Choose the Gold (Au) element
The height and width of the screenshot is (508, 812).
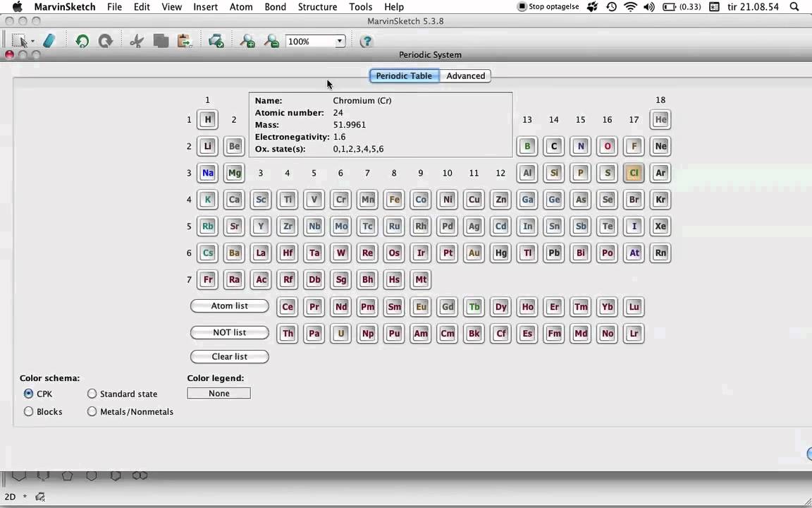[474, 253]
